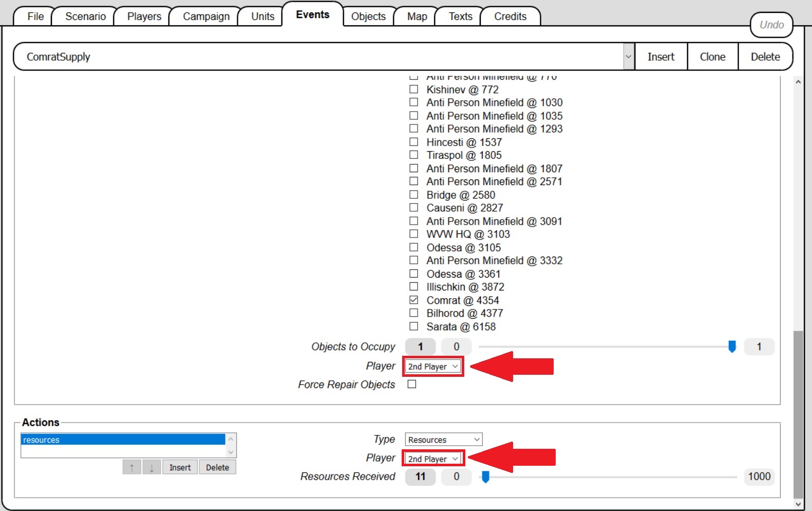Tick the Bilhorod @ 4377 checkbox
The width and height of the screenshot is (812, 511).
413,313
